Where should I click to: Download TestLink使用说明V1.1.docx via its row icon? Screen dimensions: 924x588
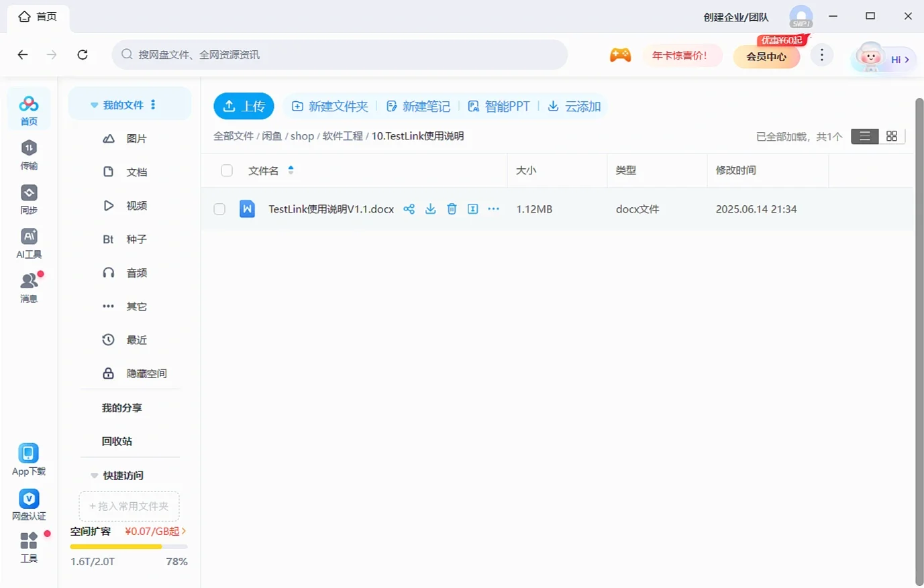pyautogui.click(x=430, y=209)
